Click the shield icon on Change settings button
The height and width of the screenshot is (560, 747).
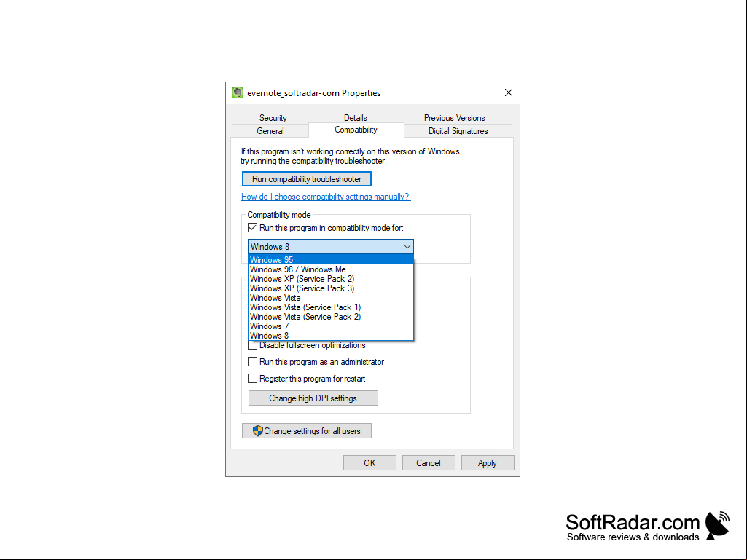point(258,431)
